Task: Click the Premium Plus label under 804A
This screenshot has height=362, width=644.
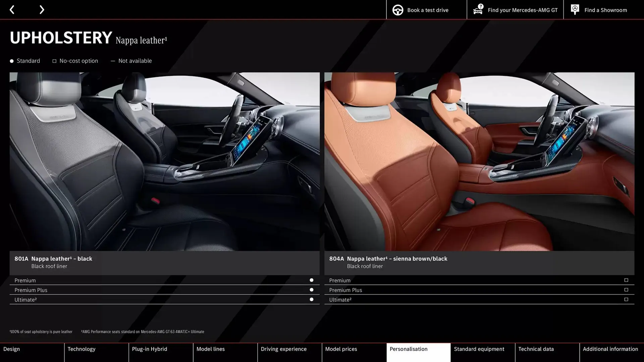Action: [345, 290]
